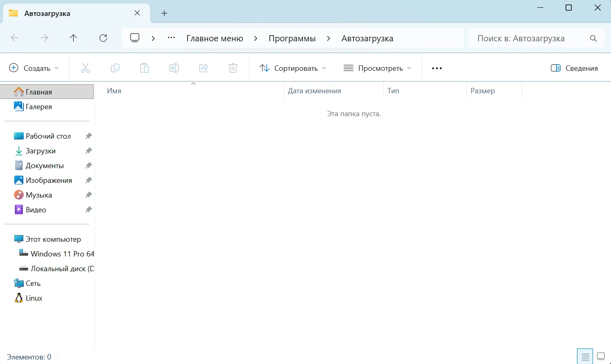The width and height of the screenshot is (611, 364).
Task: Go back with the left arrow
Action: click(15, 38)
